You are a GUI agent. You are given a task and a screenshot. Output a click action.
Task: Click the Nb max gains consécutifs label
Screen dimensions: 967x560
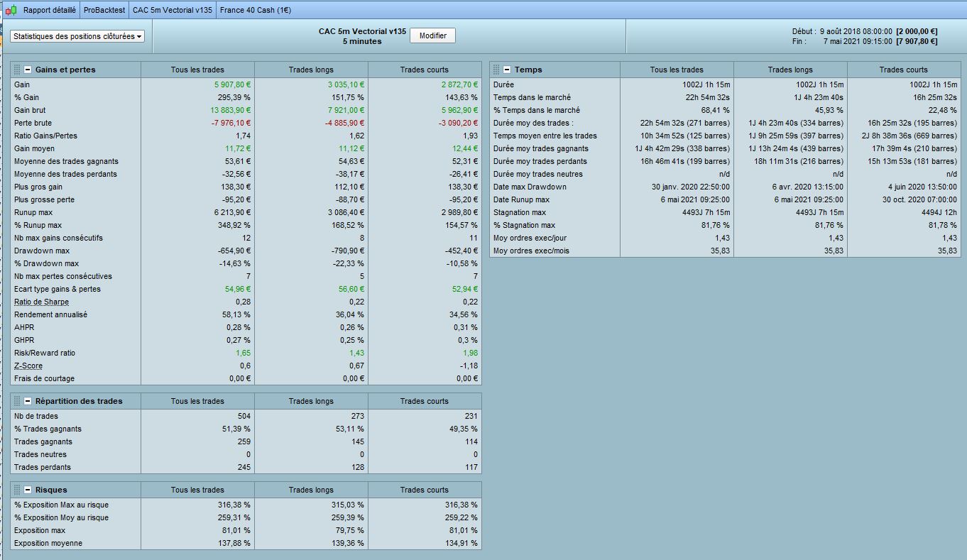tap(58, 238)
